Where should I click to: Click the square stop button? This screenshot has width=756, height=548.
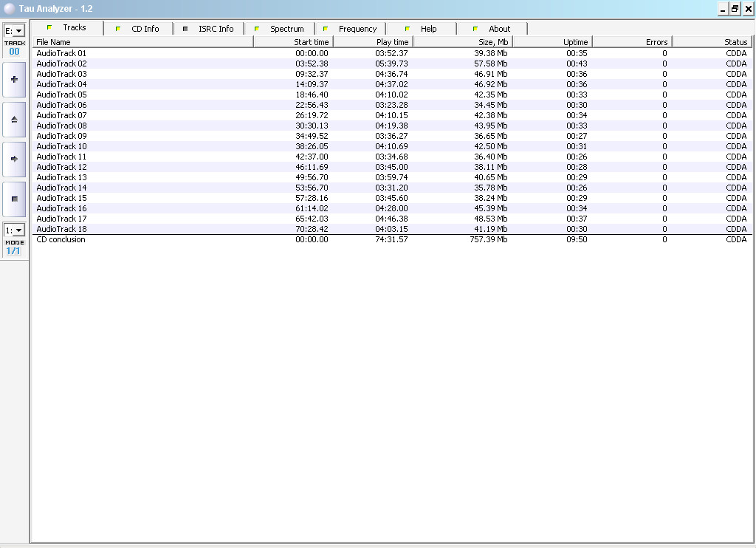pyautogui.click(x=15, y=199)
